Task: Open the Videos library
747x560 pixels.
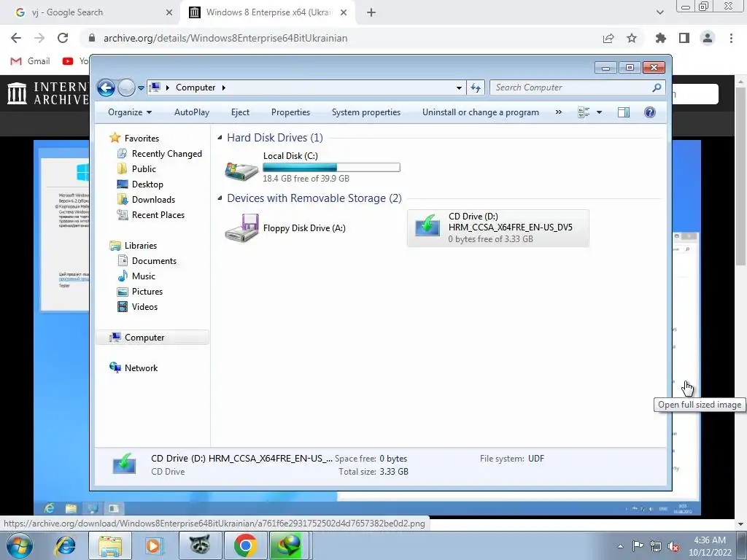Action: [144, 307]
